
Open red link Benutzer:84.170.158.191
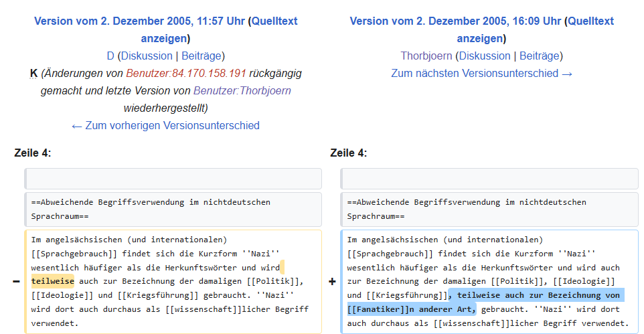[x=186, y=73]
